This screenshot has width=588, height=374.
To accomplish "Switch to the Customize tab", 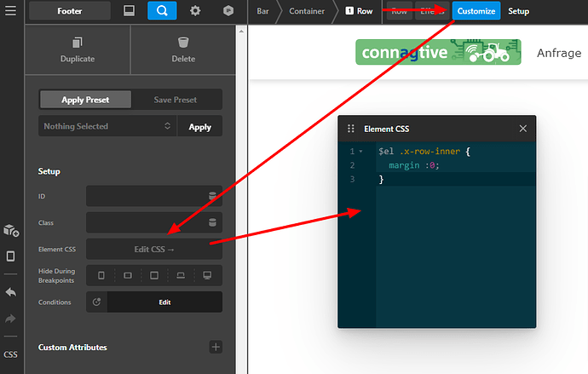I will [476, 11].
